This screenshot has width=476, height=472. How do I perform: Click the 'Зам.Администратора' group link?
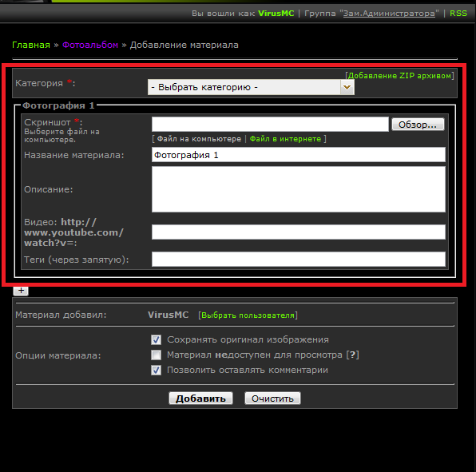coord(389,14)
